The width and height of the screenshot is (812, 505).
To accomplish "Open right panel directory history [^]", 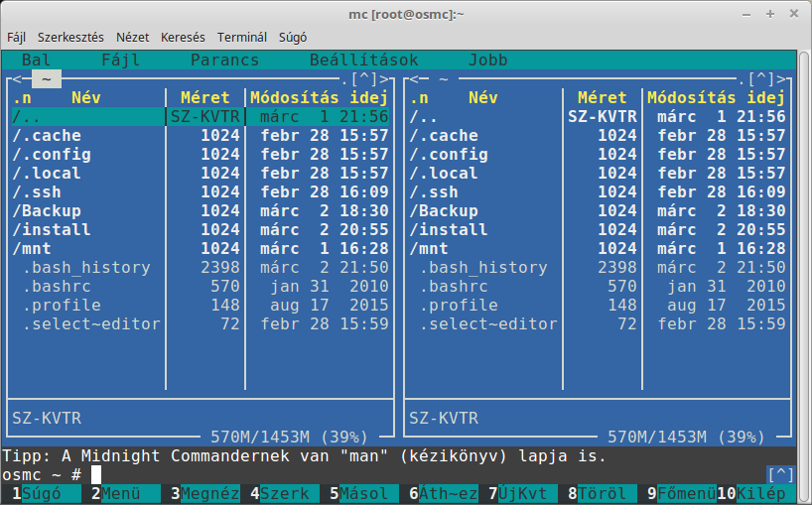I will click(761, 79).
